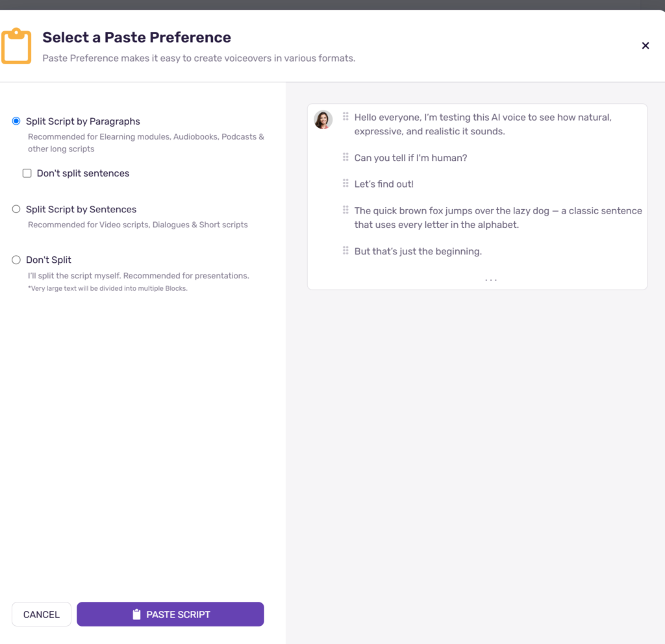
Task: Click the 'Let's find out!' preview line
Action: 384,184
